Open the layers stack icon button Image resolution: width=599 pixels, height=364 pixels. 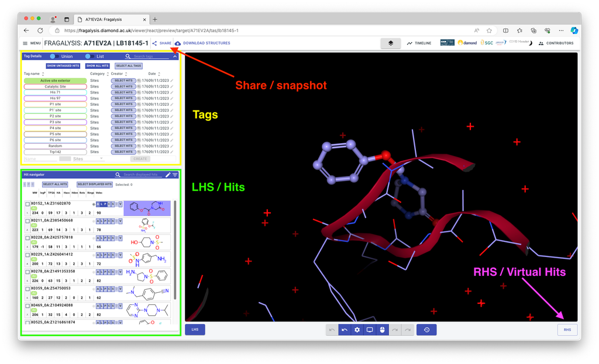tap(390, 43)
